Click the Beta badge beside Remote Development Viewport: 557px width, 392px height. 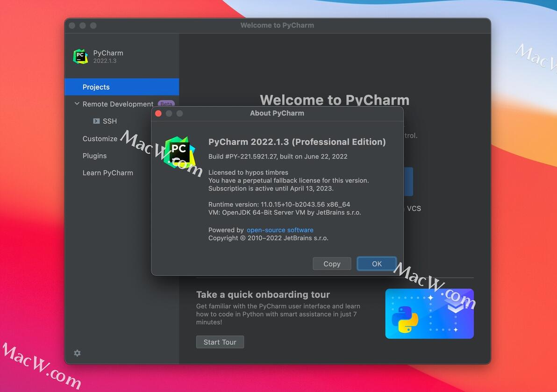(166, 104)
